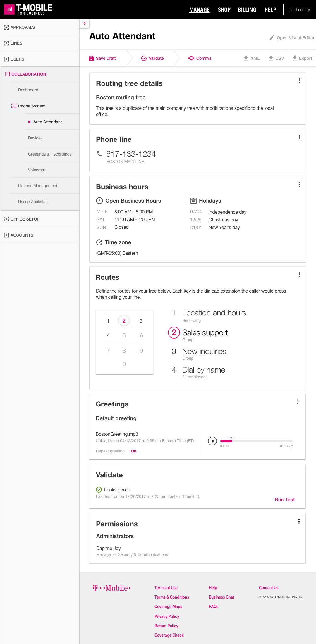
Task: Open the Daphne Joy account menu
Action: pyautogui.click(x=299, y=10)
